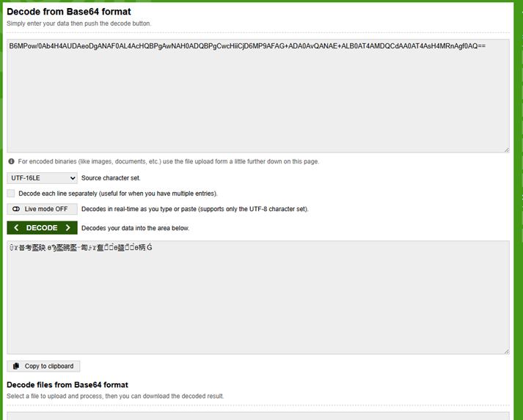Click the clipboard icon in the copy button
The height and width of the screenshot is (420, 523).
pyautogui.click(x=16, y=366)
